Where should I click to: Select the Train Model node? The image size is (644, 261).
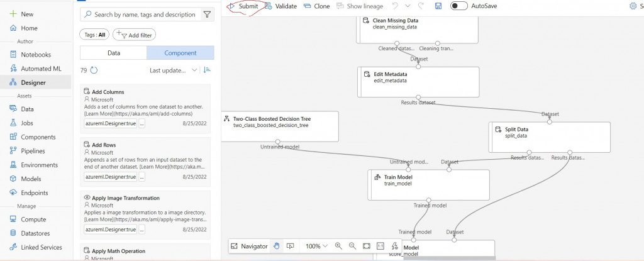point(428,184)
